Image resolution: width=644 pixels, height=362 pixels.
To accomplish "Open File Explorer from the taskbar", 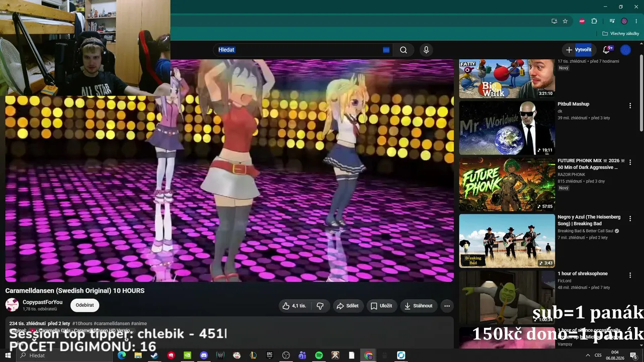I will pos(138,355).
